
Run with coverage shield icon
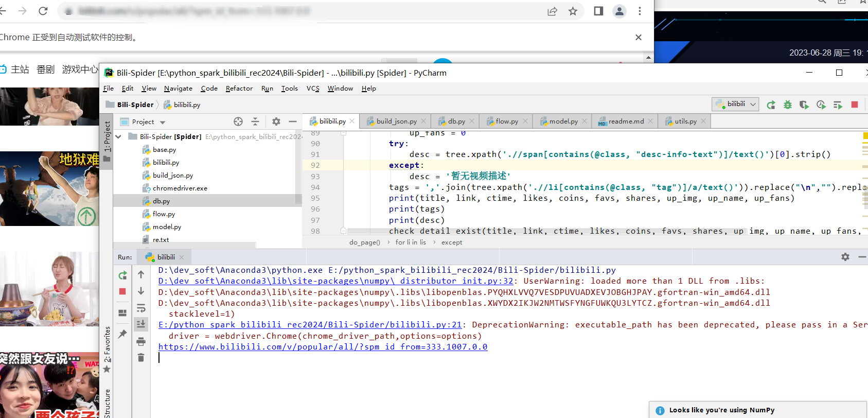804,105
